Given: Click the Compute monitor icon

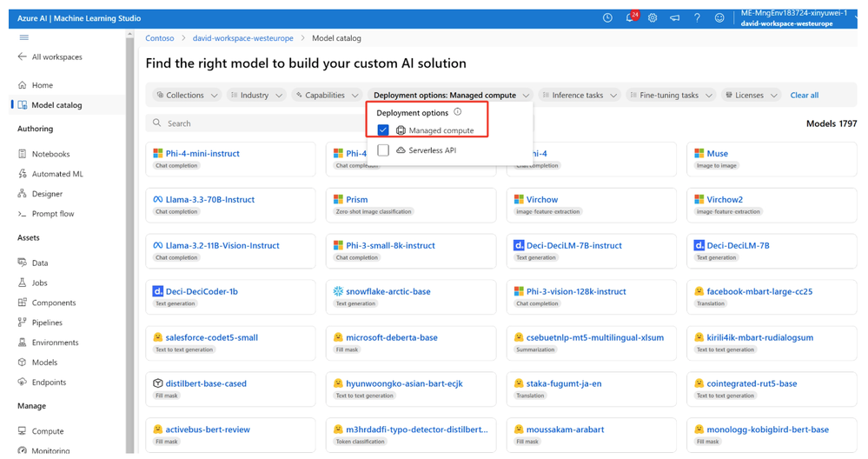Looking at the screenshot, I should [x=22, y=431].
